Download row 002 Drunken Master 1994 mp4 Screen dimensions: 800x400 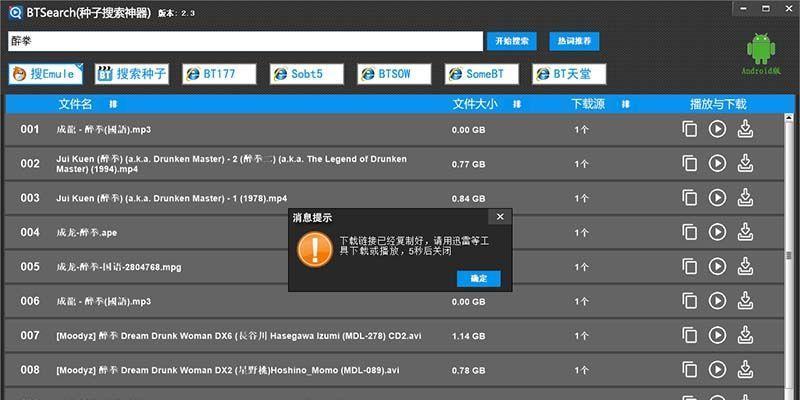745,163
